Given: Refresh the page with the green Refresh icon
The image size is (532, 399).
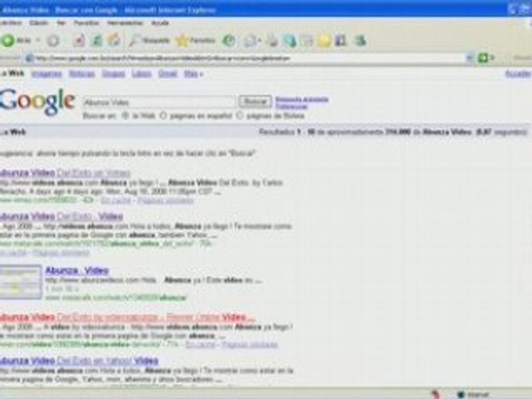Looking at the screenshot, I should tap(96, 40).
